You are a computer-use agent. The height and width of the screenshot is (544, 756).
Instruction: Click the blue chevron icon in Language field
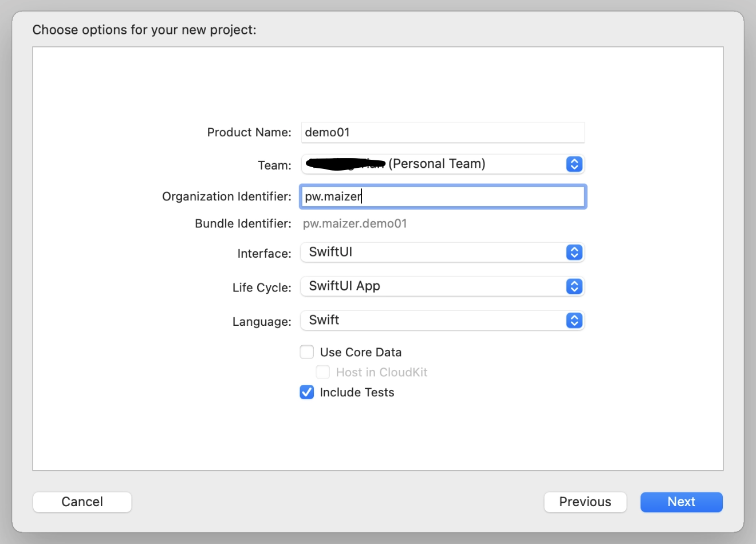574,321
